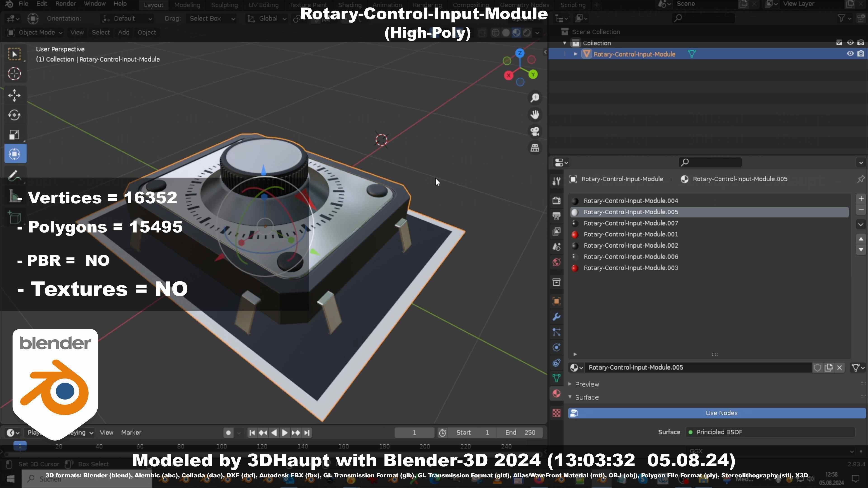Open the File menu
Viewport: 868px width, 488px height.
(x=23, y=4)
